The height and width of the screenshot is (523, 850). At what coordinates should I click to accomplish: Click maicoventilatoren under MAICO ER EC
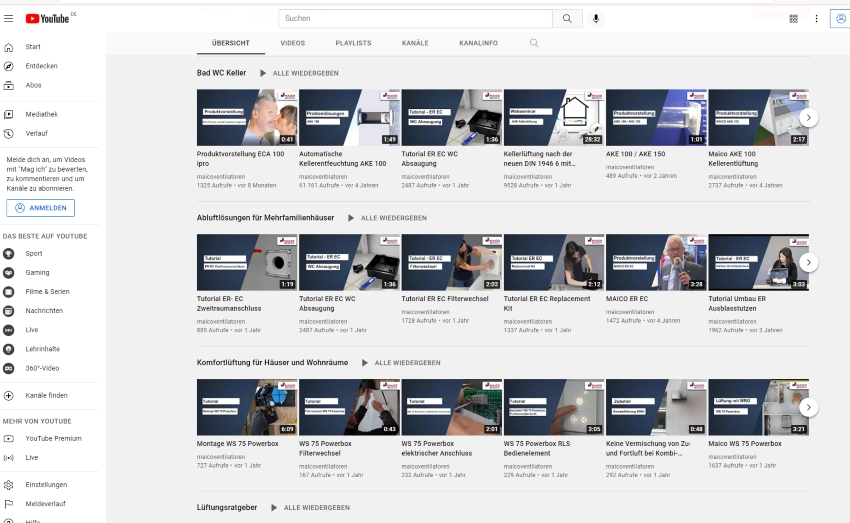630,312
